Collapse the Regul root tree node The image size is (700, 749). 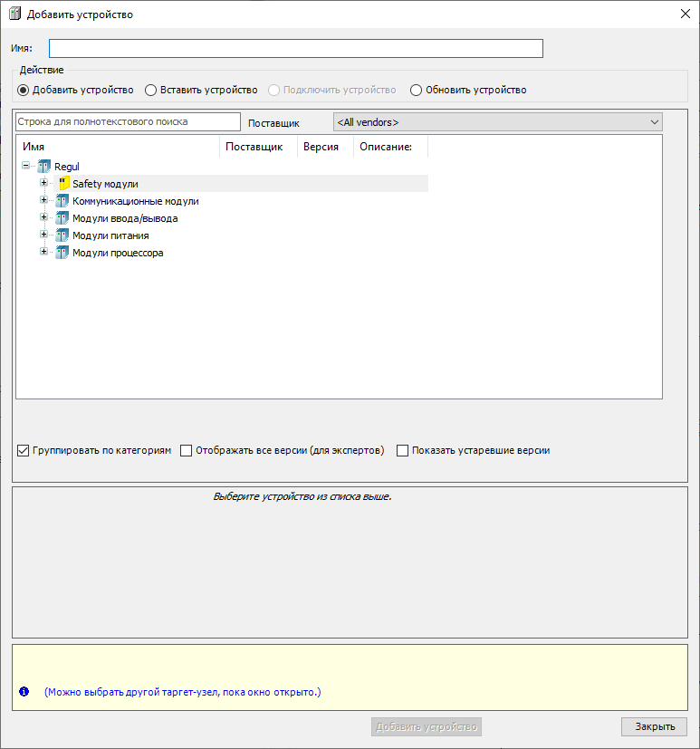pyautogui.click(x=26, y=166)
